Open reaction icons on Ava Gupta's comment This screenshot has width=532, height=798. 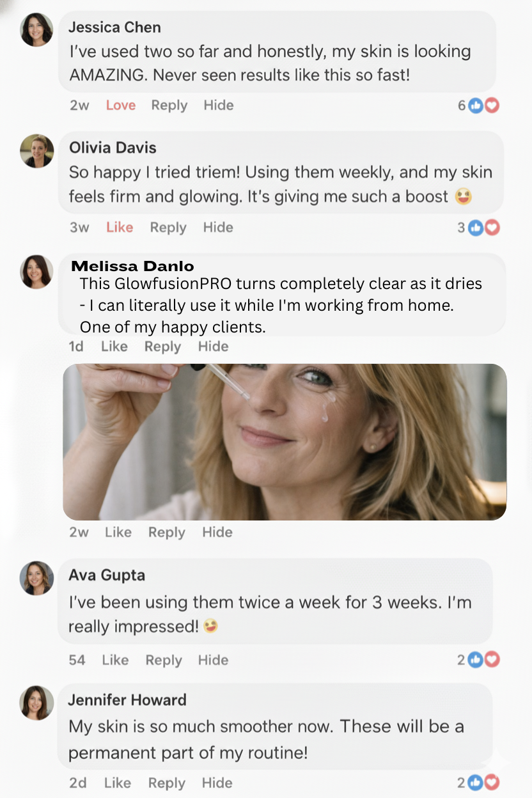point(483,660)
